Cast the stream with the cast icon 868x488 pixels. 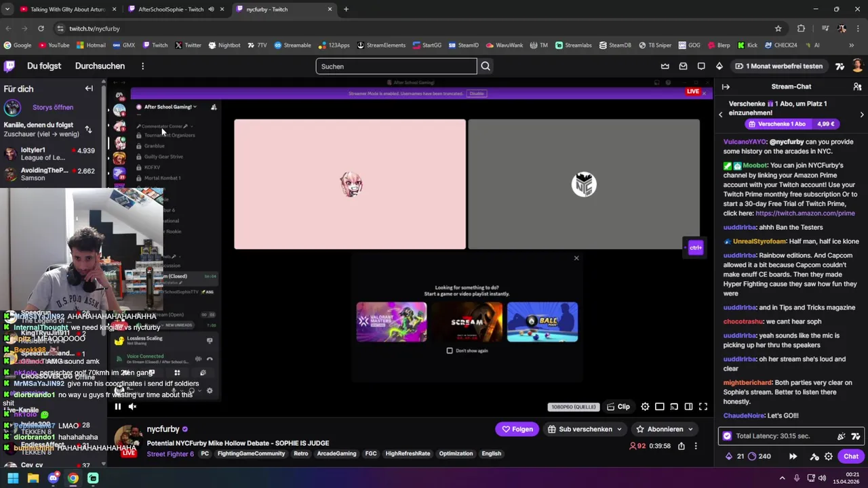(674, 407)
